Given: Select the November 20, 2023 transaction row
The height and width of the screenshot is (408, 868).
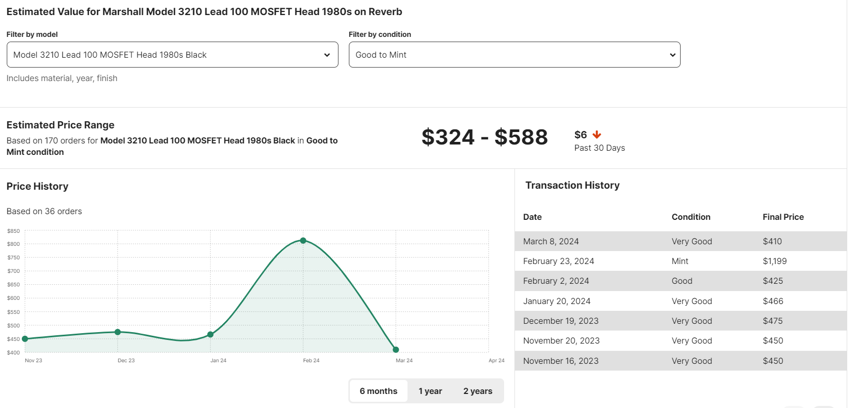Looking at the screenshot, I should (681, 340).
